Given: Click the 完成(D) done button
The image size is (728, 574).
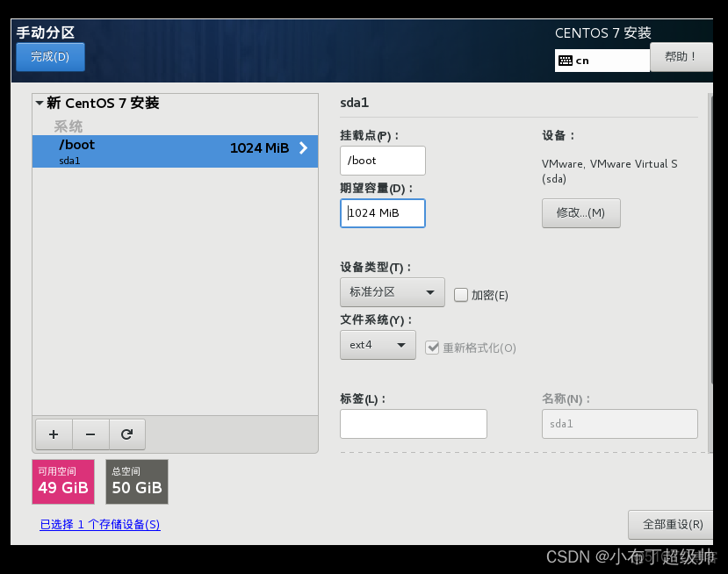Looking at the screenshot, I should [50, 56].
